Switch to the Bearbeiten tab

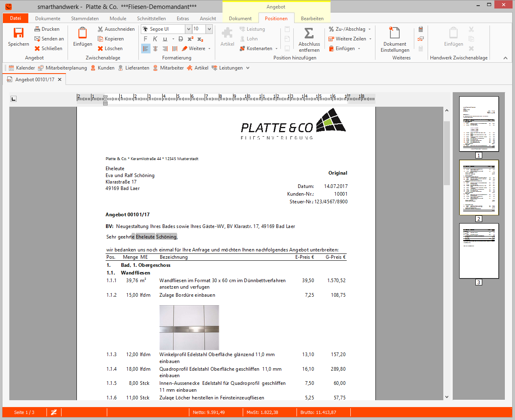click(312, 19)
